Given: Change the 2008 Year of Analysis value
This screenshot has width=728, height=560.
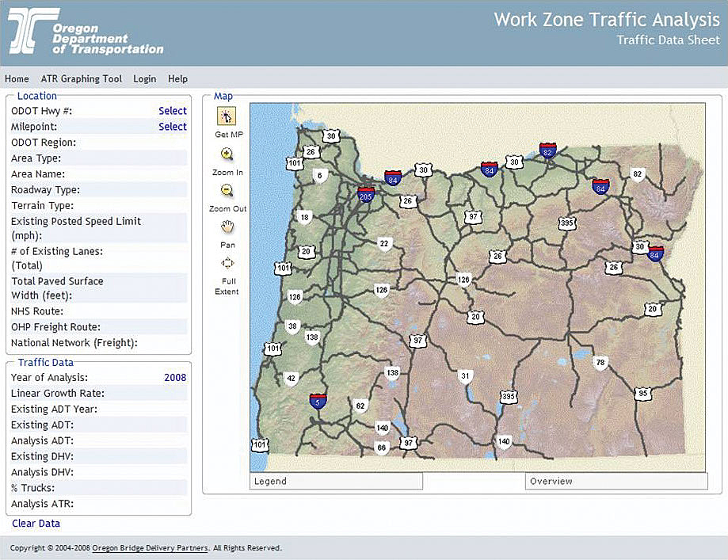Looking at the screenshot, I should pos(175,378).
